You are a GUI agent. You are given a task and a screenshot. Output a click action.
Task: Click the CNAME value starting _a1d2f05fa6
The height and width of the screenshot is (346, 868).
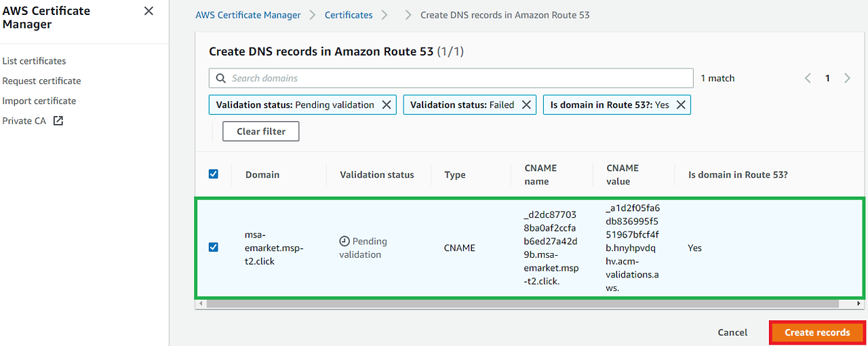pyautogui.click(x=633, y=248)
